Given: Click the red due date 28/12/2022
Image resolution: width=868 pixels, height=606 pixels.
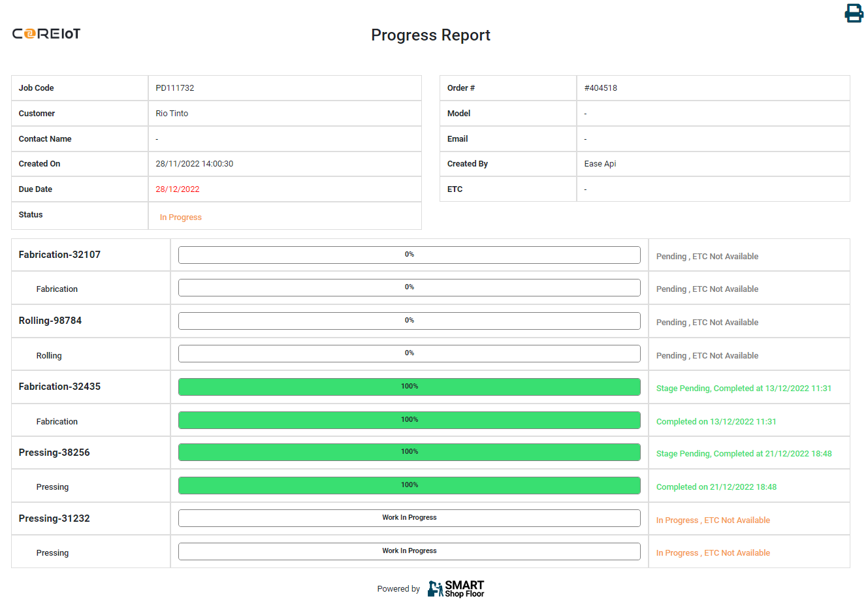Looking at the screenshot, I should pyautogui.click(x=178, y=189).
